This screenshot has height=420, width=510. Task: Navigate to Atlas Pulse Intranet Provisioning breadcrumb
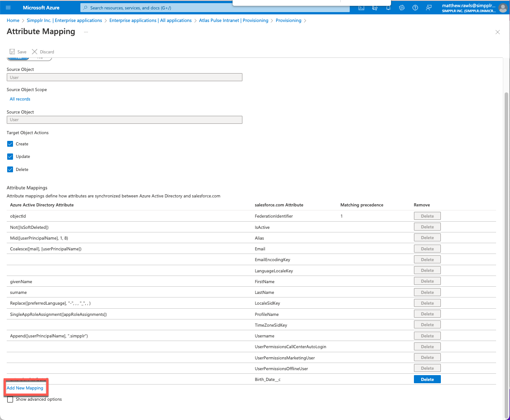[233, 20]
